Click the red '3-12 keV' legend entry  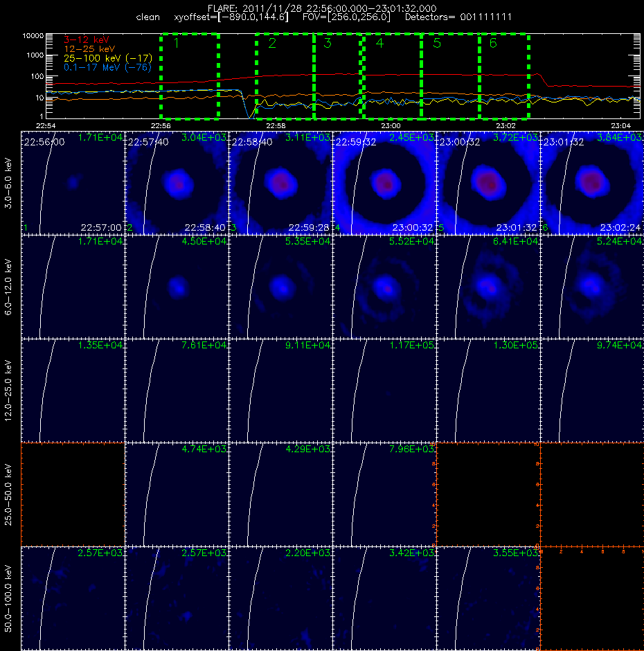click(x=87, y=40)
